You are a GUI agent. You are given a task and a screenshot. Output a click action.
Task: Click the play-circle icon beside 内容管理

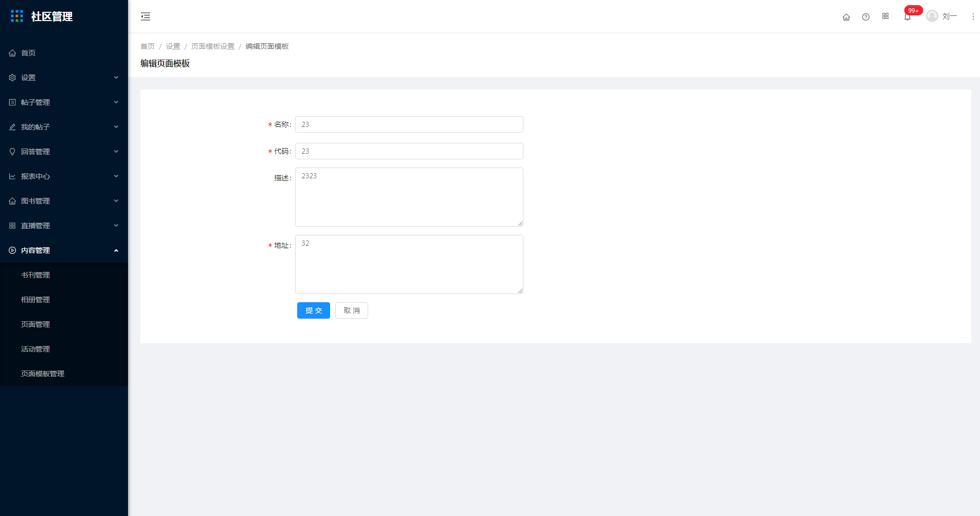12,250
